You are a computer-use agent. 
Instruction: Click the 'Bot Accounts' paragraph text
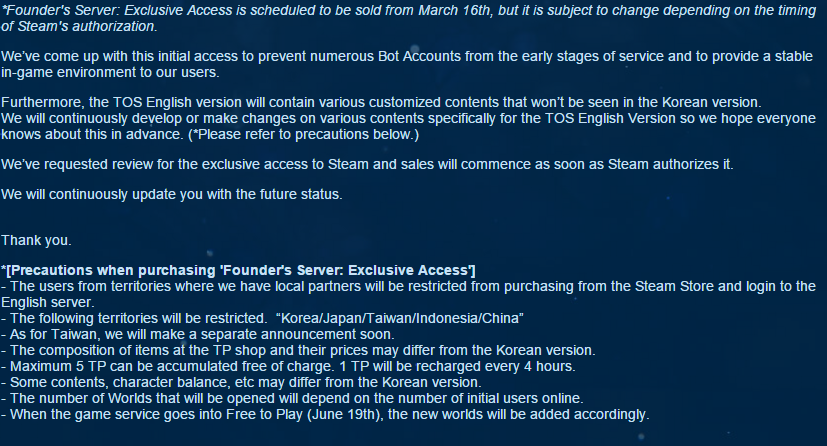(x=407, y=64)
